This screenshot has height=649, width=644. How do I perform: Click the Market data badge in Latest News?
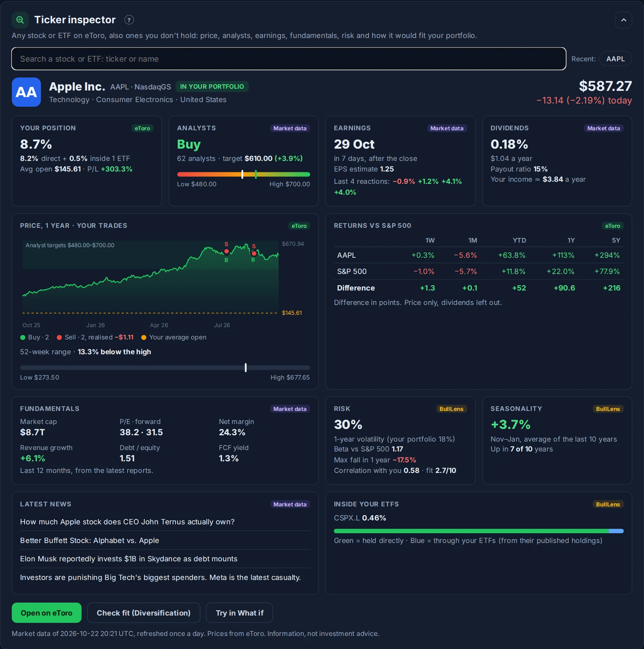(x=290, y=504)
